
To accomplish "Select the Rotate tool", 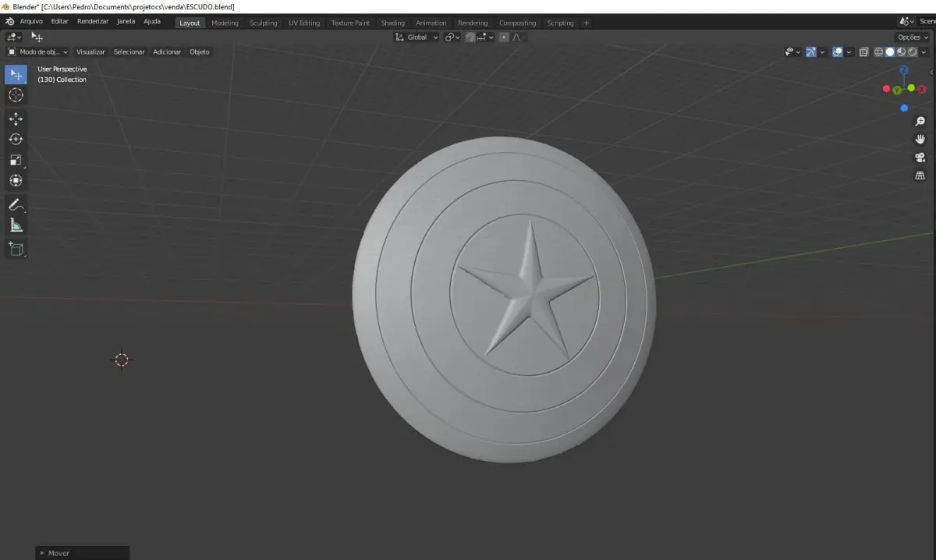I will pos(16,139).
